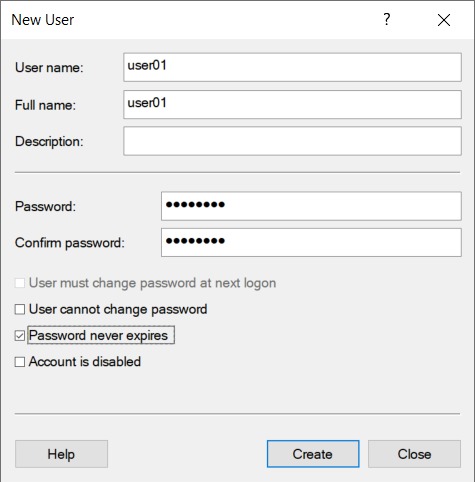Click into the Full name field

(x=292, y=104)
